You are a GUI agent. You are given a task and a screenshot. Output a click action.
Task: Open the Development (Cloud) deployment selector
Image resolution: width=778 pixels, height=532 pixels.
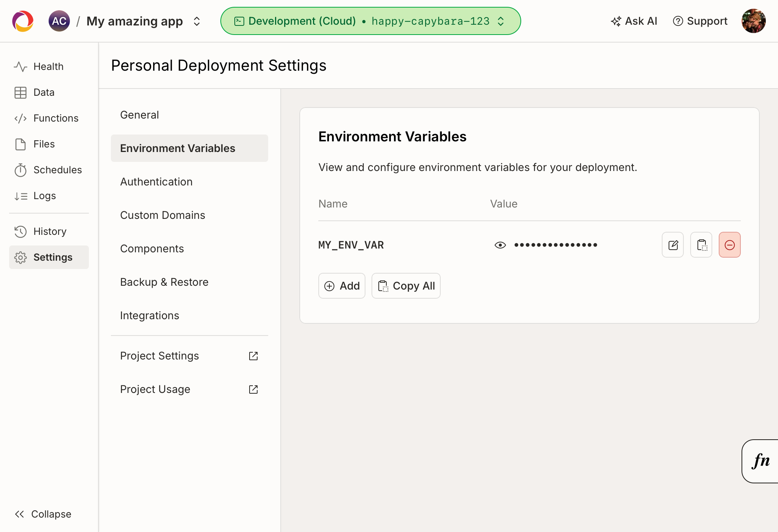coord(370,21)
